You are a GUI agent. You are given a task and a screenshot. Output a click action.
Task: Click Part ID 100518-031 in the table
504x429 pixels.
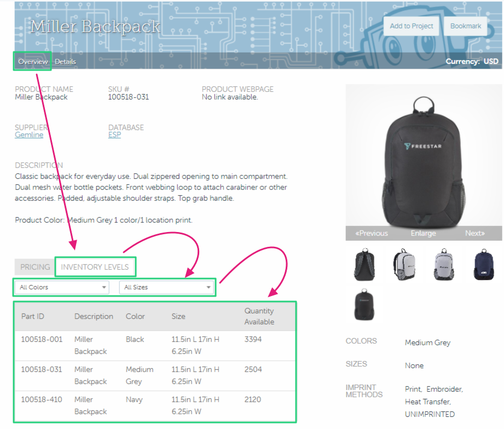click(42, 369)
